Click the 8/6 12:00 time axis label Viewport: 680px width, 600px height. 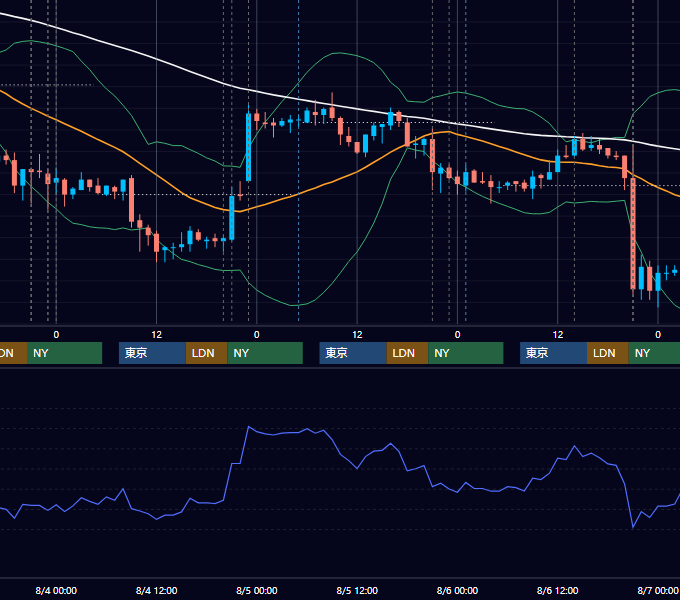coord(557,590)
